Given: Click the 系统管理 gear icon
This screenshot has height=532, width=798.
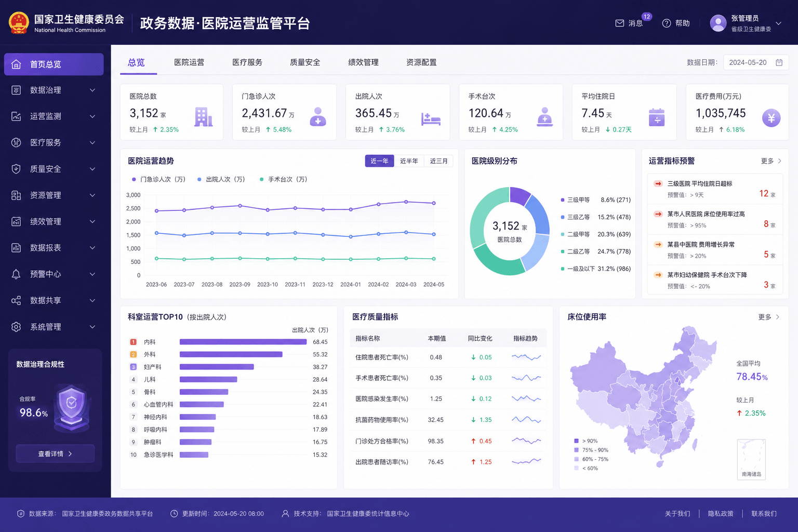Looking at the screenshot, I should pos(16,327).
